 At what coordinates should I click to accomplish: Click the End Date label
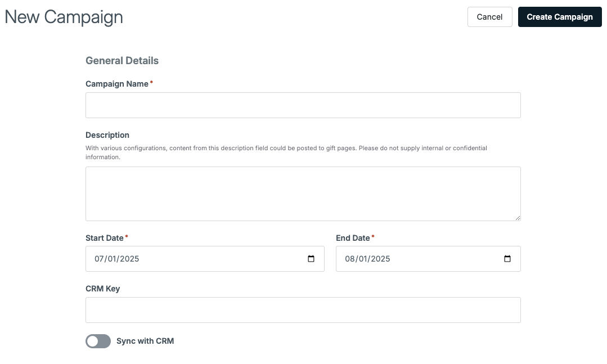click(353, 238)
